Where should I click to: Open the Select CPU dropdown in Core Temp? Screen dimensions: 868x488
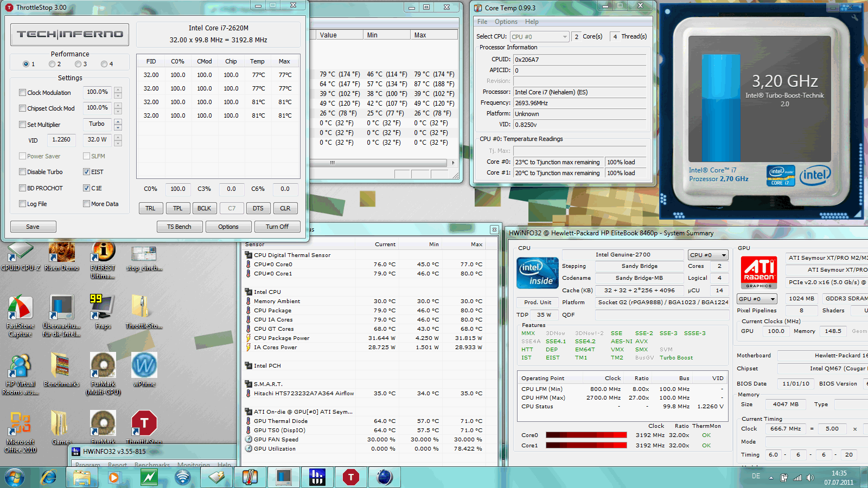point(539,37)
